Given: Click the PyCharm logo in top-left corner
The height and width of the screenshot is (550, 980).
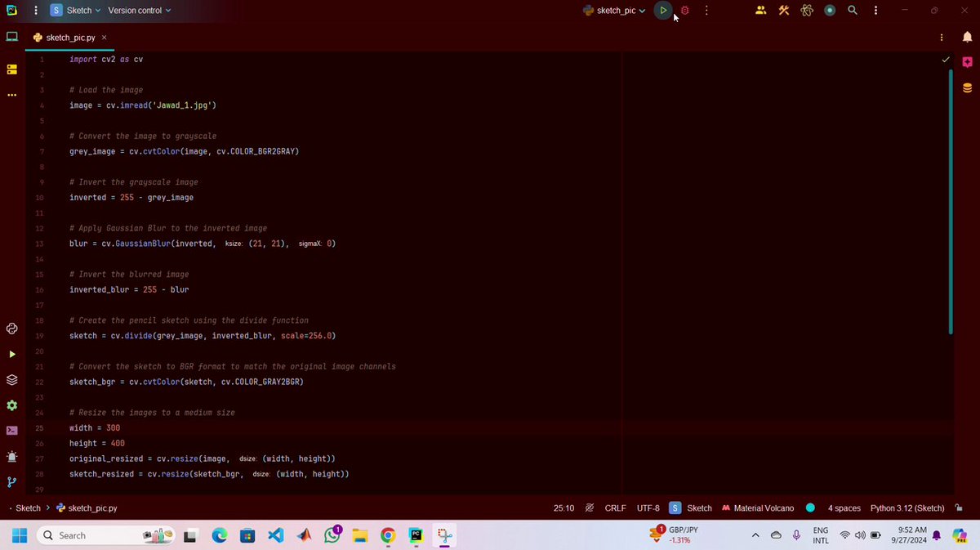Looking at the screenshot, I should [x=12, y=11].
